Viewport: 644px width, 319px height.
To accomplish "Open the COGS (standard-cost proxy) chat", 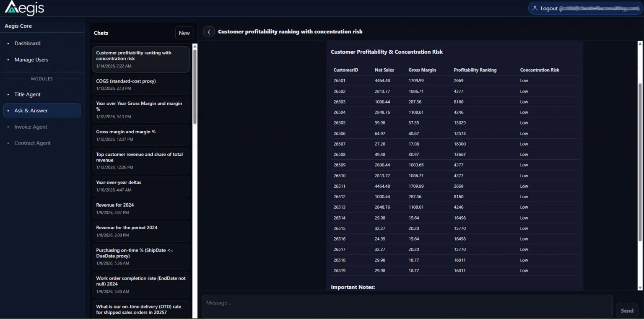I will 141,84.
